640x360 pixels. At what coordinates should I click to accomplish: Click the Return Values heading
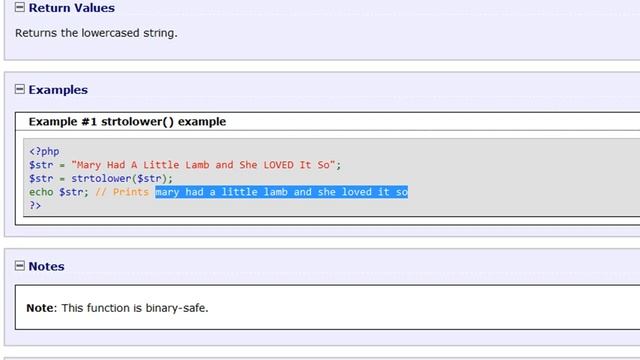tap(72, 8)
